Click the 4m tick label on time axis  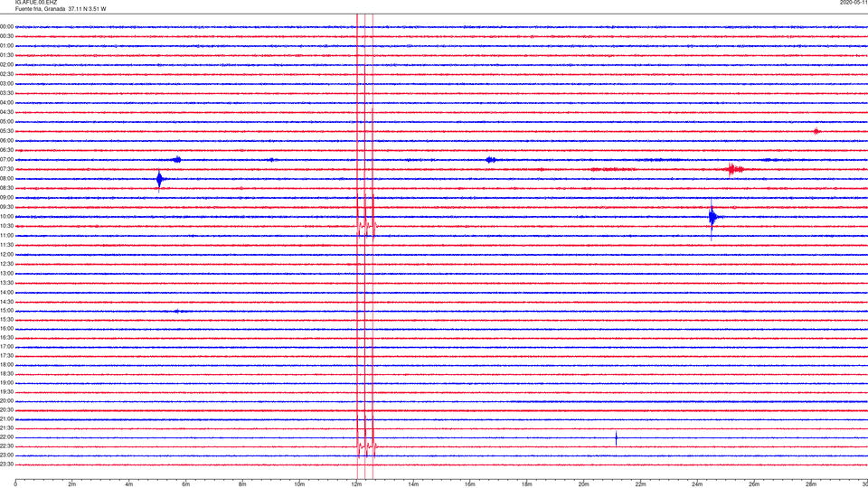pos(129,484)
